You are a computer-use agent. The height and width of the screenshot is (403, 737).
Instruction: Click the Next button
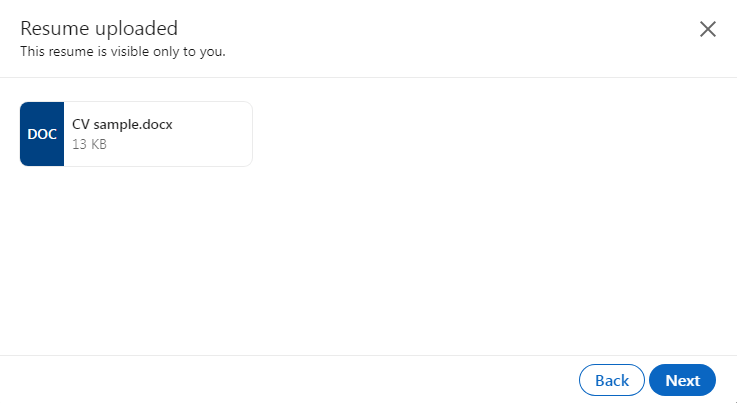coord(682,380)
